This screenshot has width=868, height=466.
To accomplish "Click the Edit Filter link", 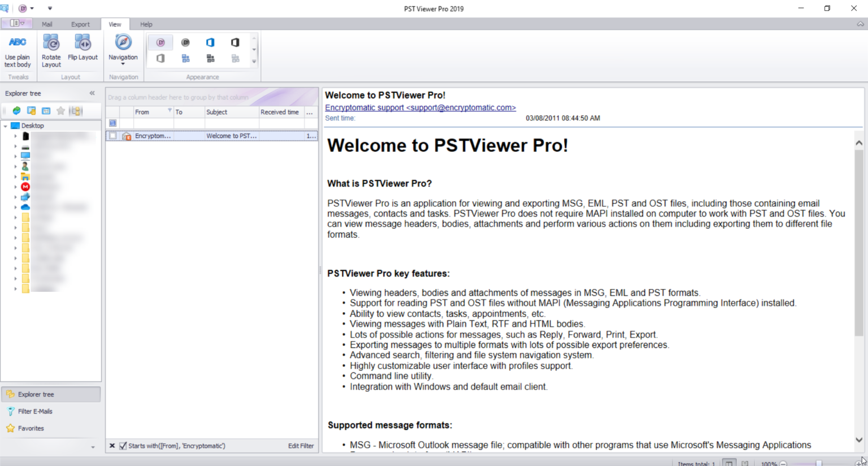I will 301,446.
